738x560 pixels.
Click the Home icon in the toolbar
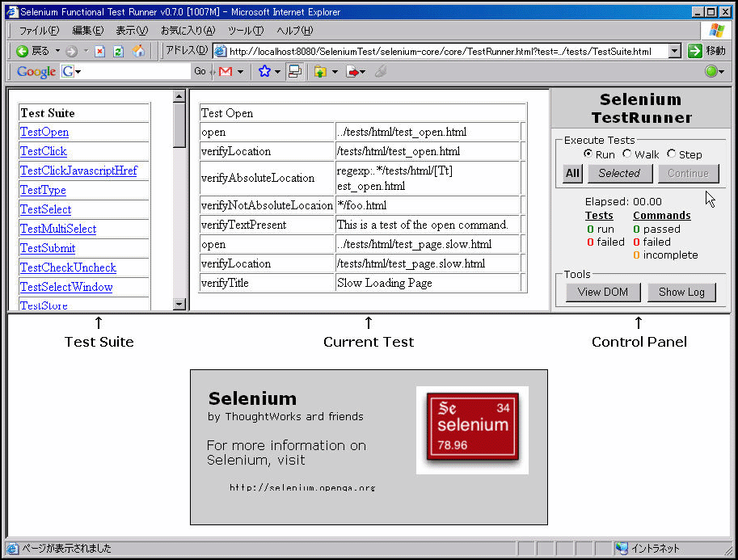pos(140,51)
